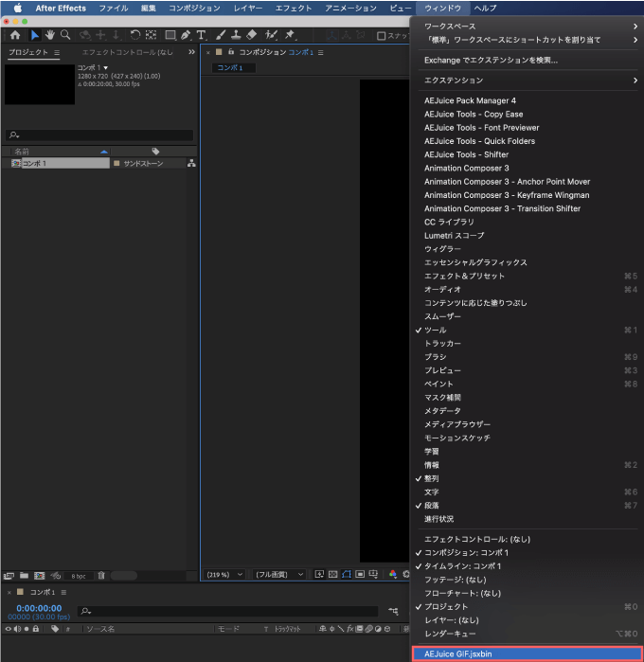Open the ヘルプ menu

pos(485,8)
